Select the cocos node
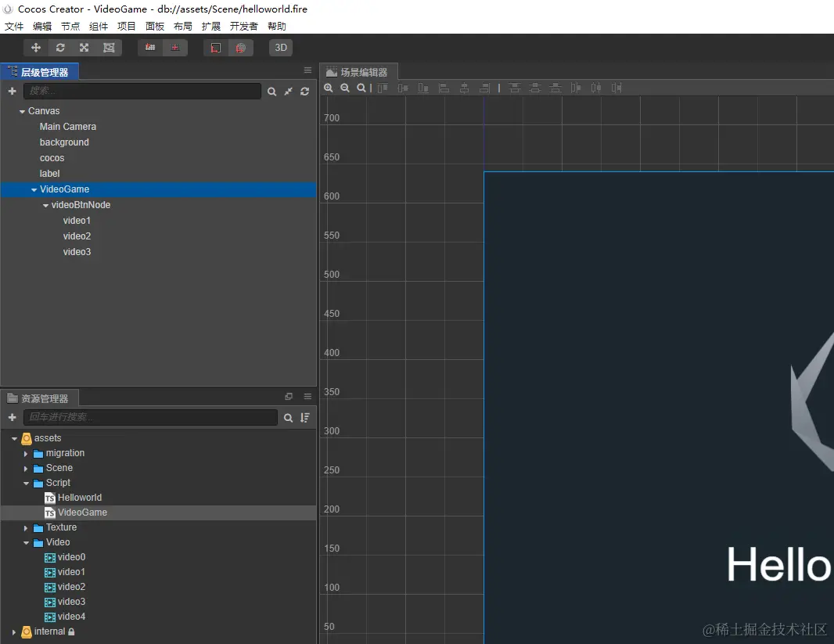 (52, 158)
